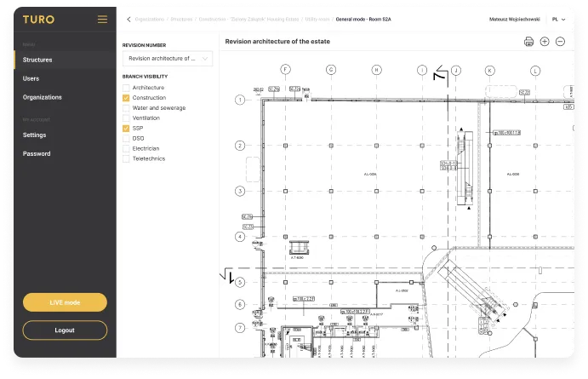588x379 pixels.
Task: Enable the Water and sewerage checkbox
Action: point(126,108)
